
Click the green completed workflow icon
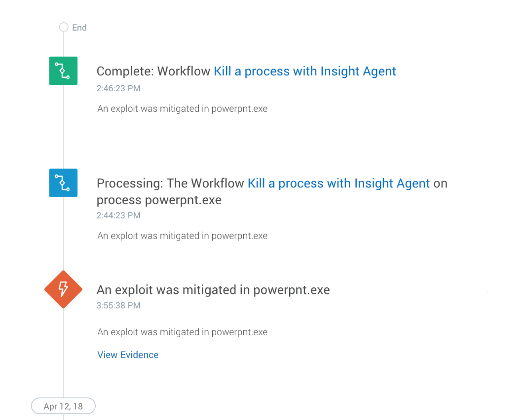point(63,70)
